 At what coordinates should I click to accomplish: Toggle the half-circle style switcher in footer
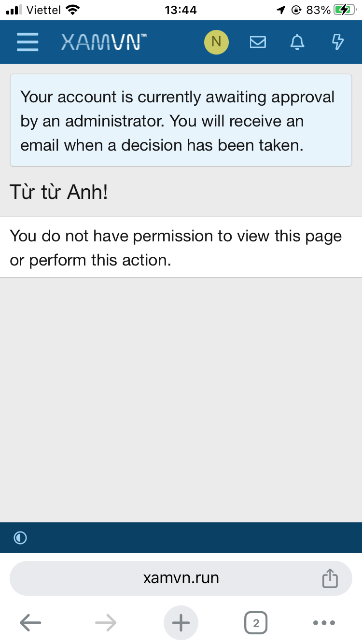coord(20,538)
